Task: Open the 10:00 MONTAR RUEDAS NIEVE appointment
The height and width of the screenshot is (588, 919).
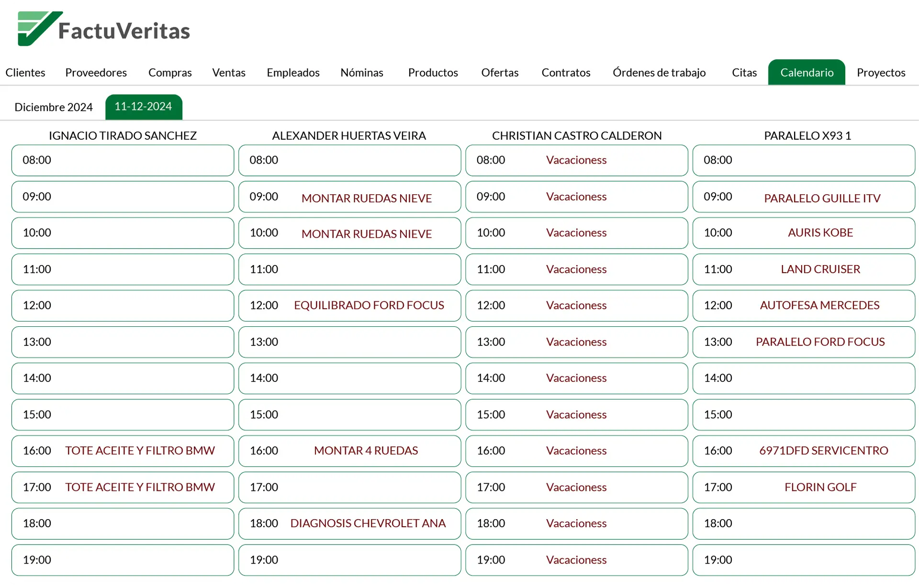Action: pyautogui.click(x=349, y=233)
